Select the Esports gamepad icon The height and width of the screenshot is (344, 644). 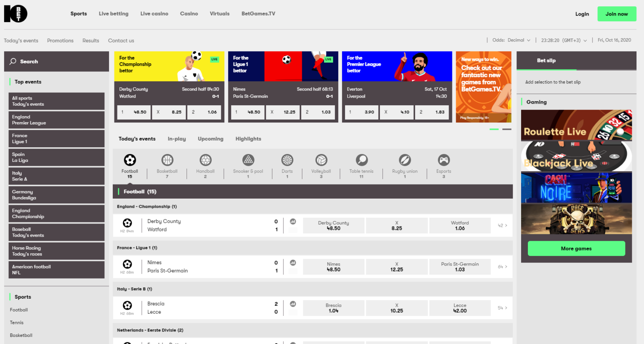pos(444,160)
